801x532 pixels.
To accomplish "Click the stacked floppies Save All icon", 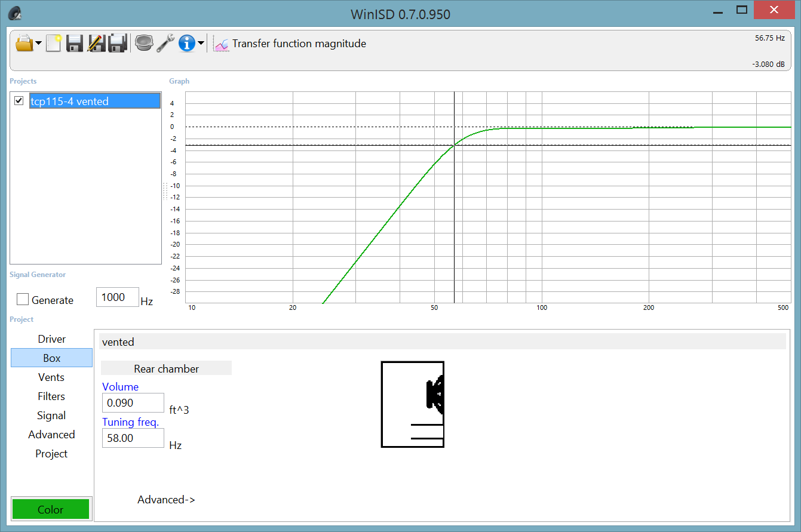I will (x=118, y=43).
